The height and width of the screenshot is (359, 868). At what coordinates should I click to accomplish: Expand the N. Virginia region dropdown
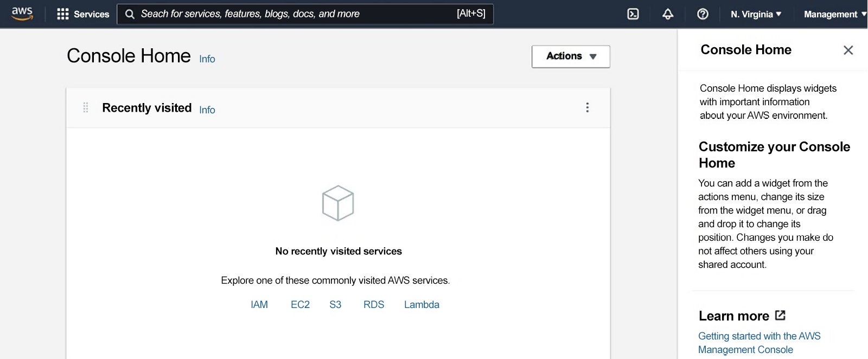756,14
